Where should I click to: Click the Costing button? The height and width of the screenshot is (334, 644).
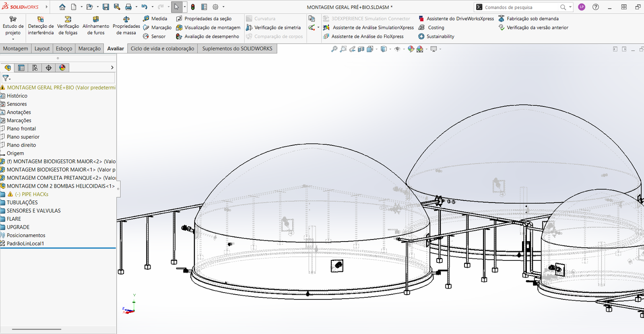tap(431, 27)
